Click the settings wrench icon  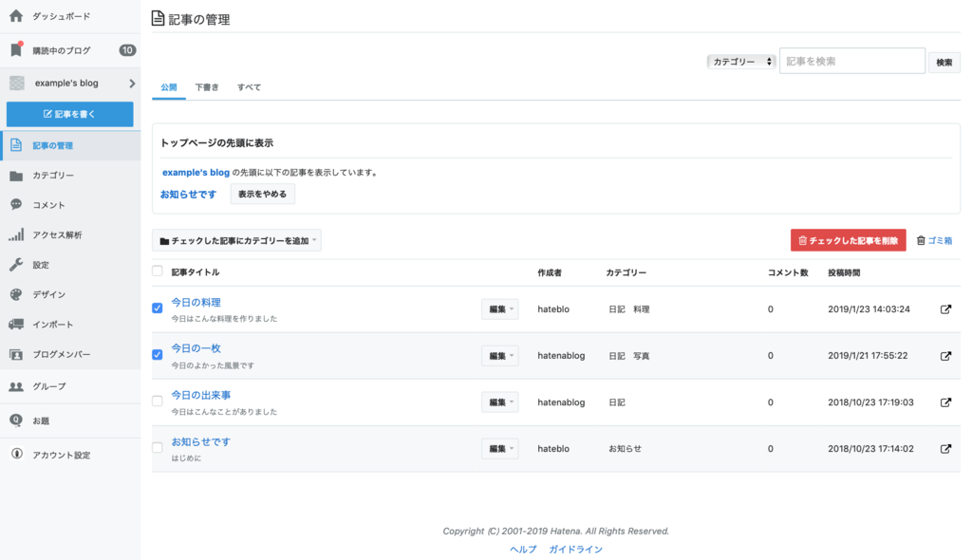pos(16,265)
